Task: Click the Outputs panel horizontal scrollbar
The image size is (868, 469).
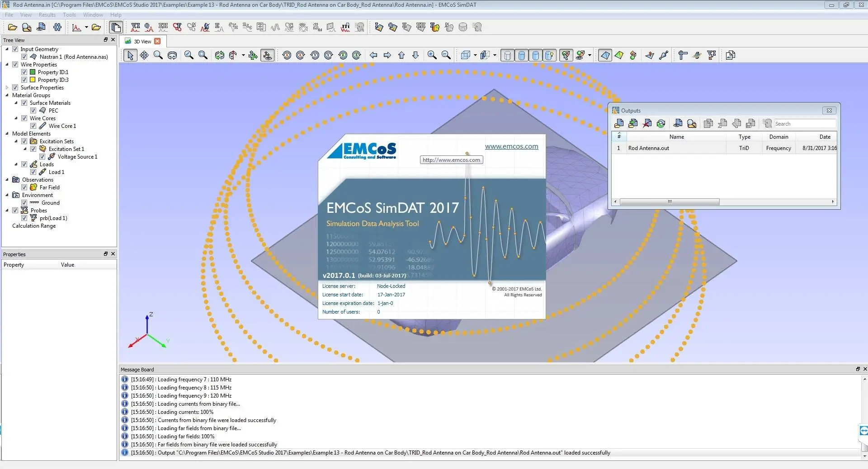Action: [670, 202]
